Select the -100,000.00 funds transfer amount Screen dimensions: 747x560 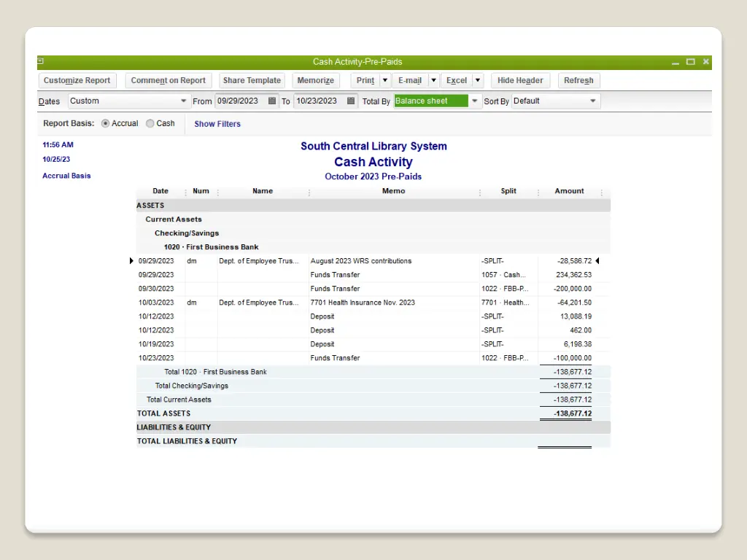click(x=573, y=357)
